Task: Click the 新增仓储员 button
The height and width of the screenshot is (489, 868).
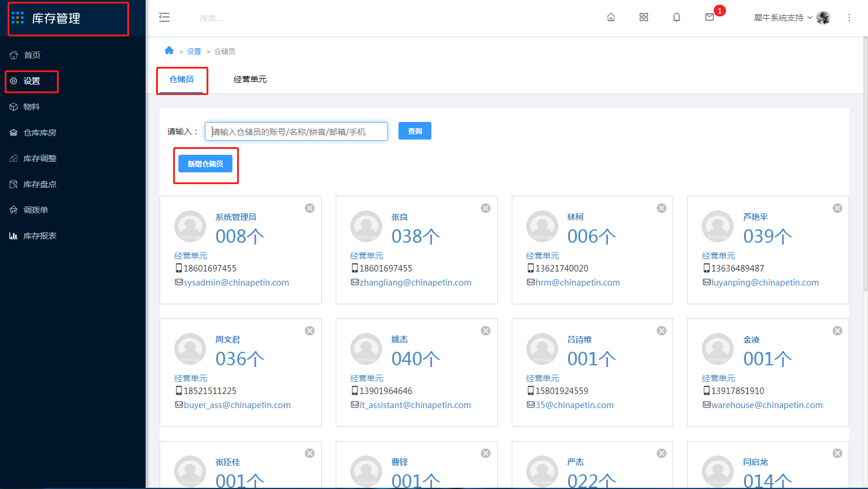Action: point(205,164)
